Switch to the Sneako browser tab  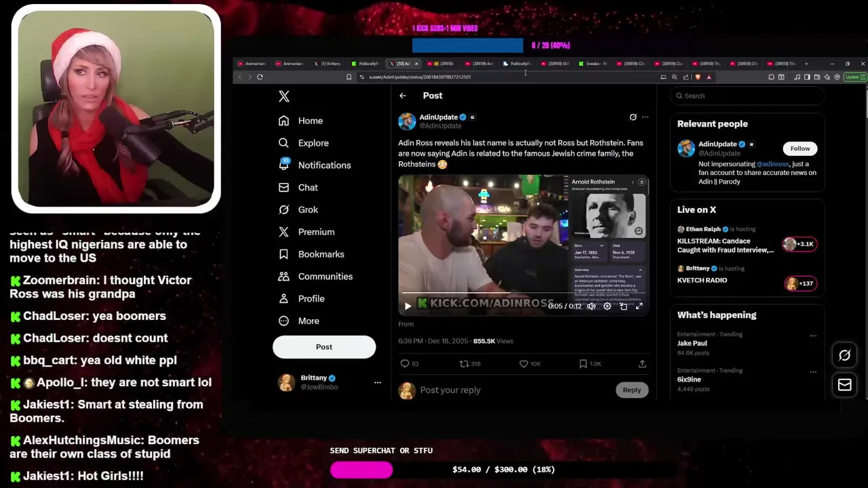(593, 64)
